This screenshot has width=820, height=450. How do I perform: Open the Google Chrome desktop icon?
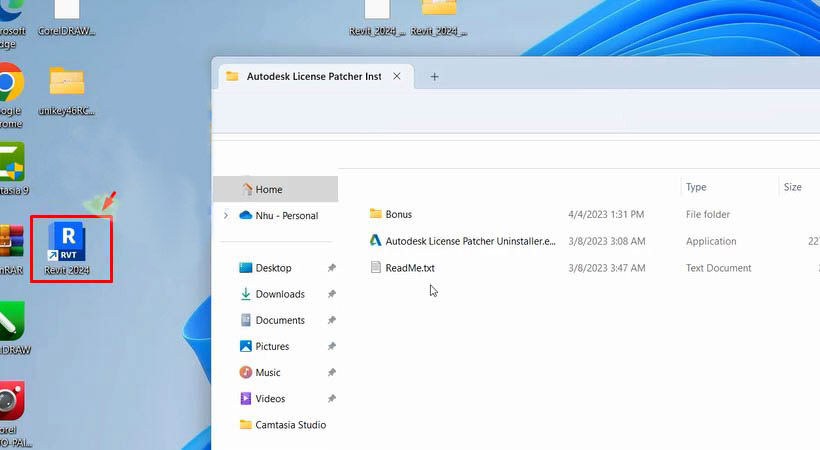coord(12,82)
